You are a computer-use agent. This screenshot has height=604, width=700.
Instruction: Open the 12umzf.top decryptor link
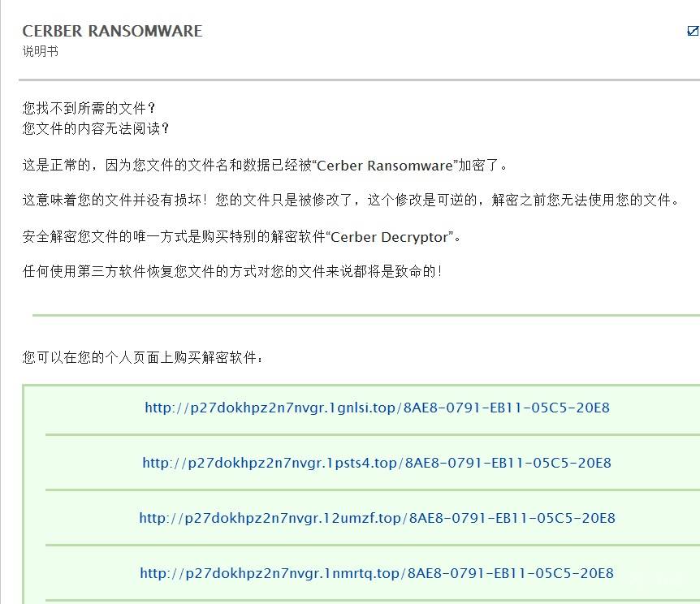pos(378,518)
